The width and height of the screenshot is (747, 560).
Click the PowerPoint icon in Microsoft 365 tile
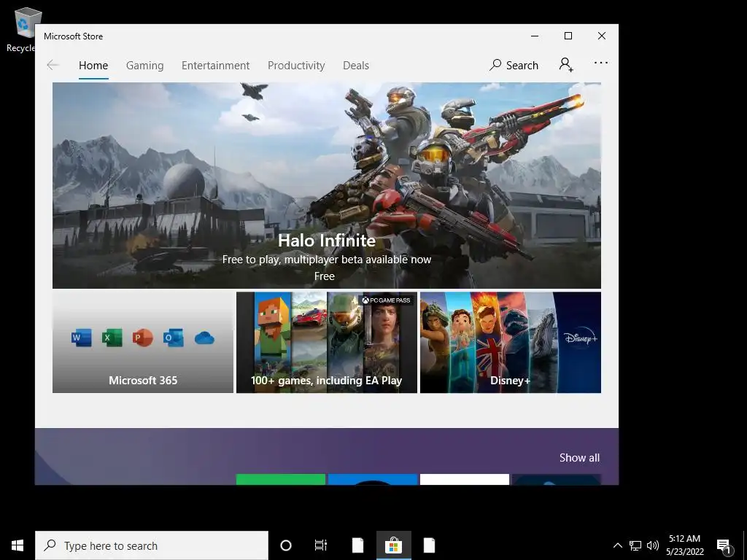click(142, 338)
